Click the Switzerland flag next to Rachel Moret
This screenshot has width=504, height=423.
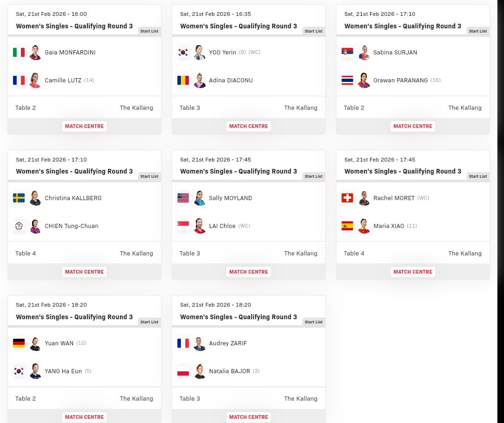click(347, 198)
